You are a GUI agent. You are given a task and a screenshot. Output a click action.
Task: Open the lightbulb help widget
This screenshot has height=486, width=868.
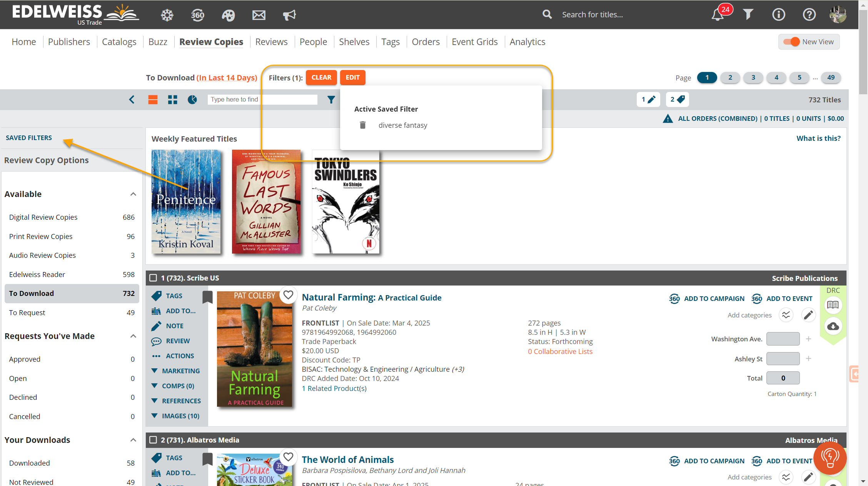(830, 458)
